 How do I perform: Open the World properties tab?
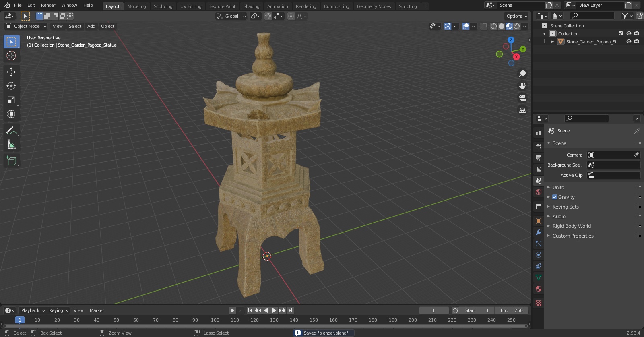tap(538, 192)
